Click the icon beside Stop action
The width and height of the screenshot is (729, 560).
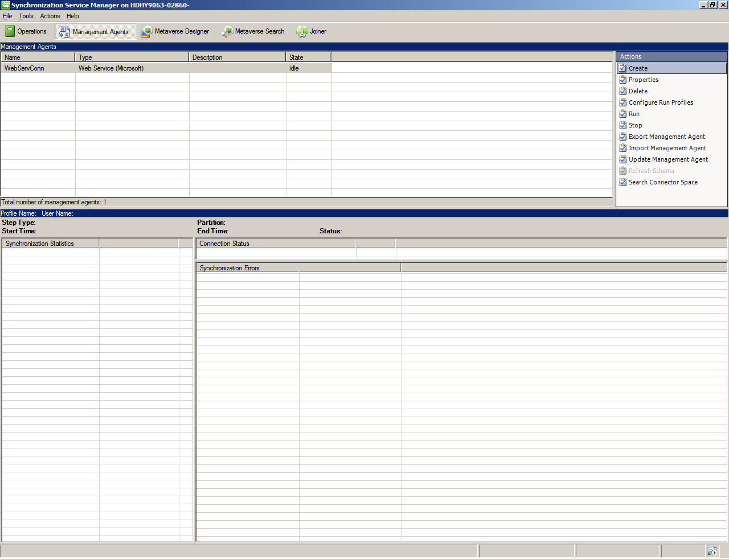pos(623,125)
